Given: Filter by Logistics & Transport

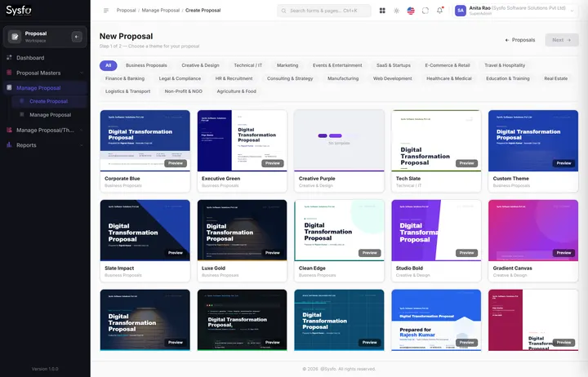Looking at the screenshot, I should tap(127, 91).
